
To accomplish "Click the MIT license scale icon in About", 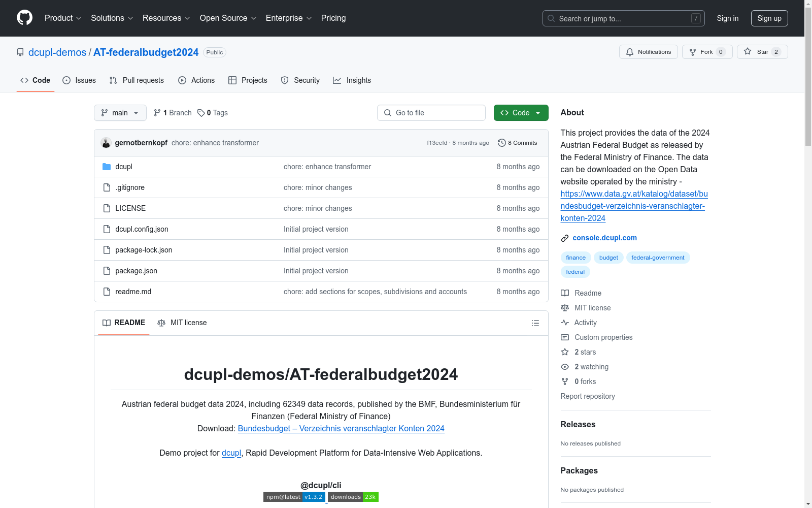I will [565, 308].
